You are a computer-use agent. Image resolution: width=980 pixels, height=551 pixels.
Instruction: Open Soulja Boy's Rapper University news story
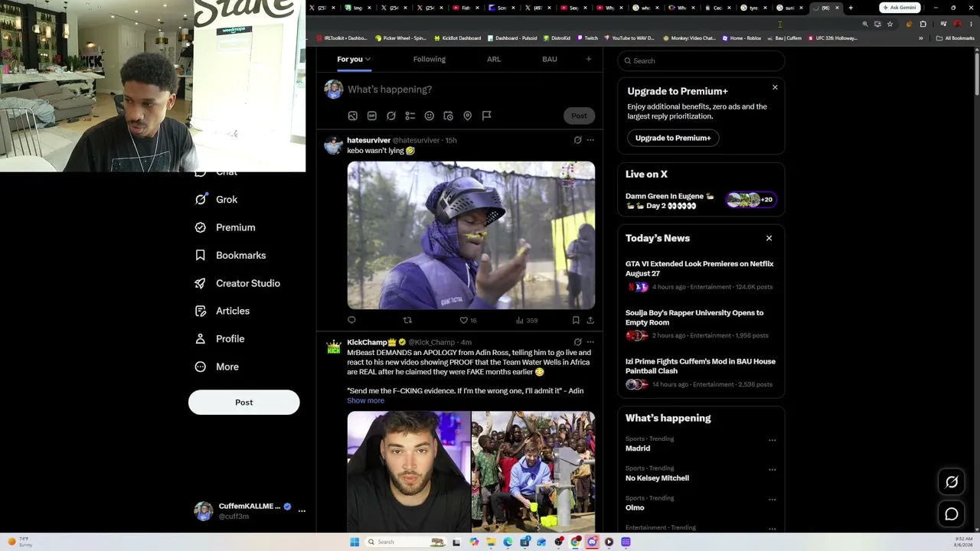click(x=701, y=324)
